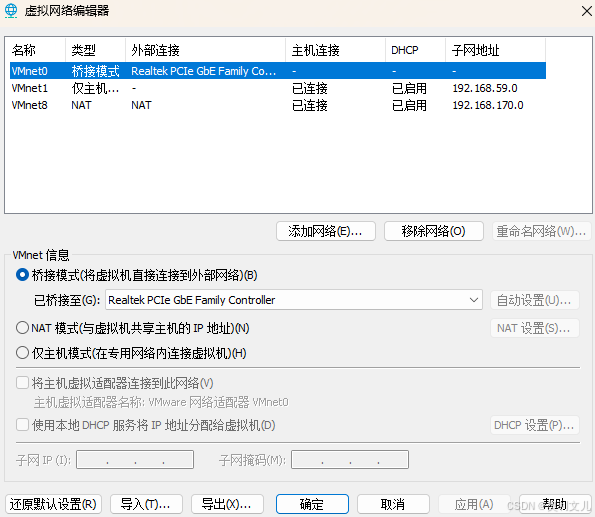Select the 仅主机模式 radio button
The image size is (595, 517).
pos(22,353)
